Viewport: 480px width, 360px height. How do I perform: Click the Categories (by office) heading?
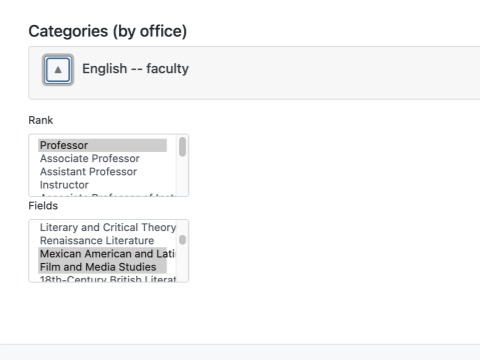(108, 31)
